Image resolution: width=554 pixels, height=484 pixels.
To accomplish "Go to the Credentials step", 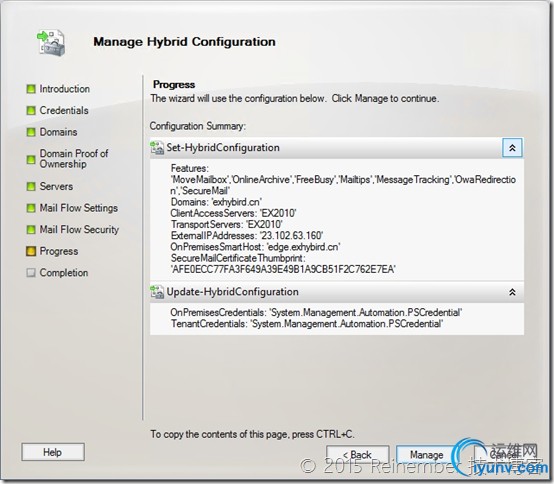I will 64,111.
